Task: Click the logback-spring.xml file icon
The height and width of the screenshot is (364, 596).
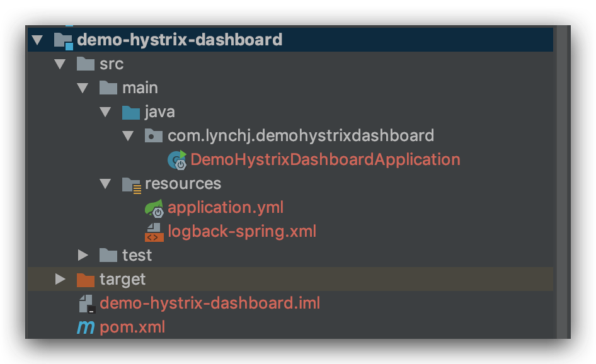Action: (154, 232)
